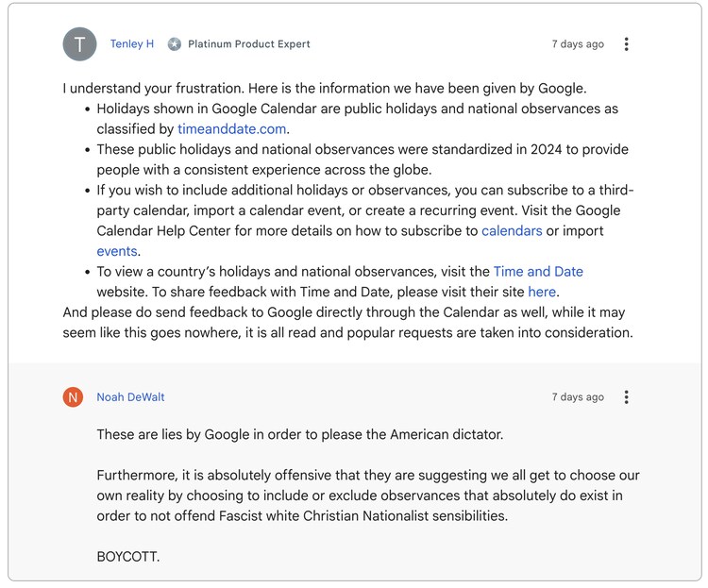Click the '7 days ago' timestamp on Noah's reply

pyautogui.click(x=578, y=397)
